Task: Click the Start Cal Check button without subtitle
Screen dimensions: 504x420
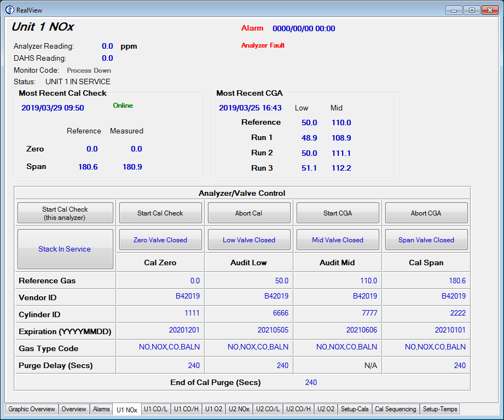Action: 160,213
